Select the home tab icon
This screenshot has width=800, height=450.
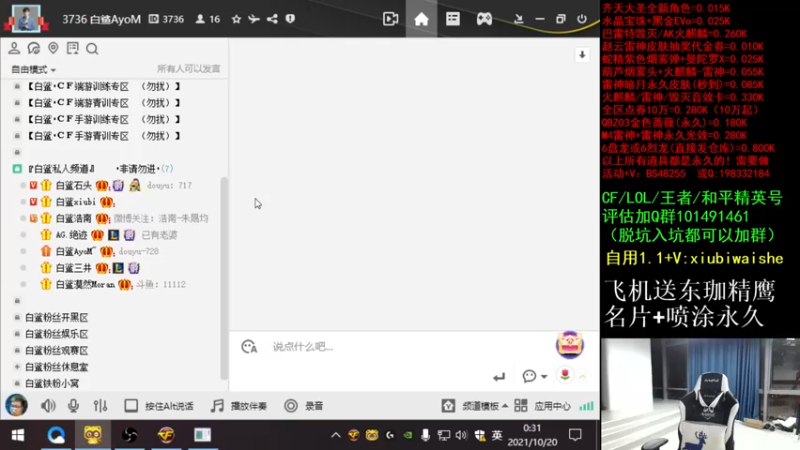[x=421, y=19]
